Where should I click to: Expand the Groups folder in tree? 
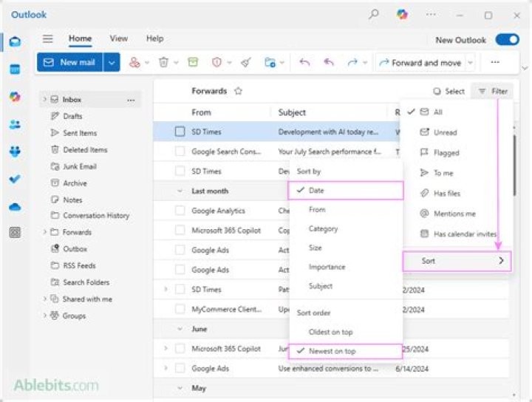(45, 316)
